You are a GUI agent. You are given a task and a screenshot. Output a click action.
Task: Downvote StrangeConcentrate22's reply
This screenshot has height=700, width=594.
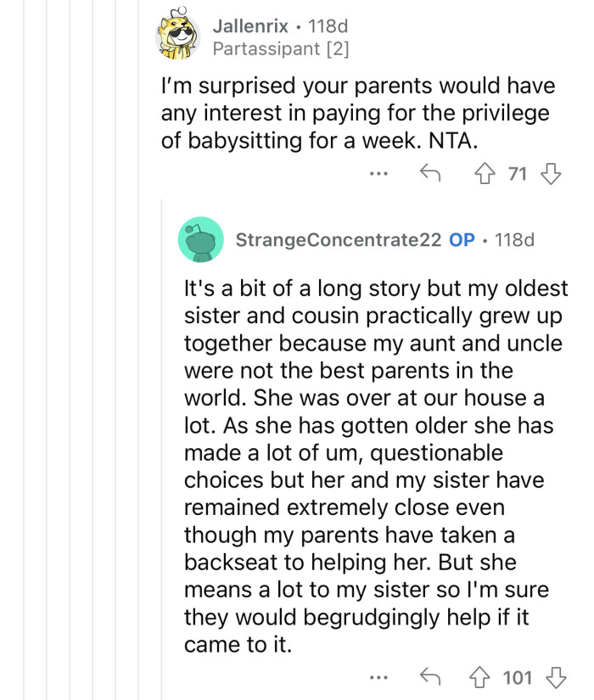click(x=555, y=677)
